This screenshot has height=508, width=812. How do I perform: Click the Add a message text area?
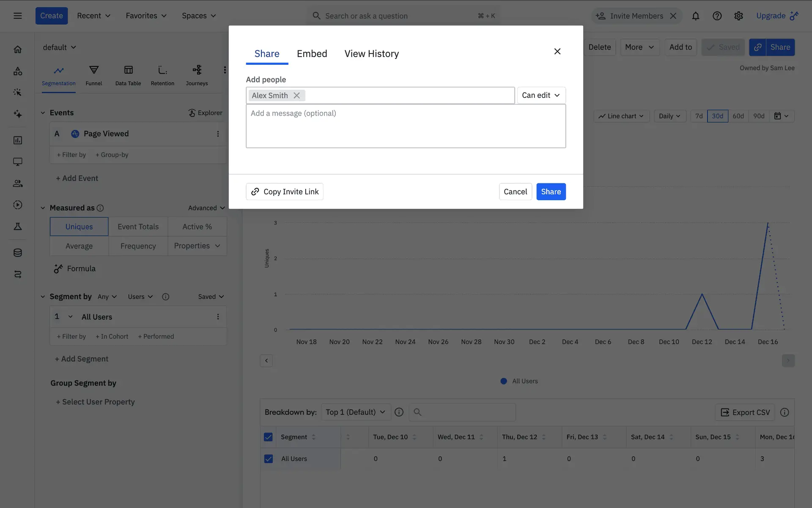pyautogui.click(x=406, y=126)
